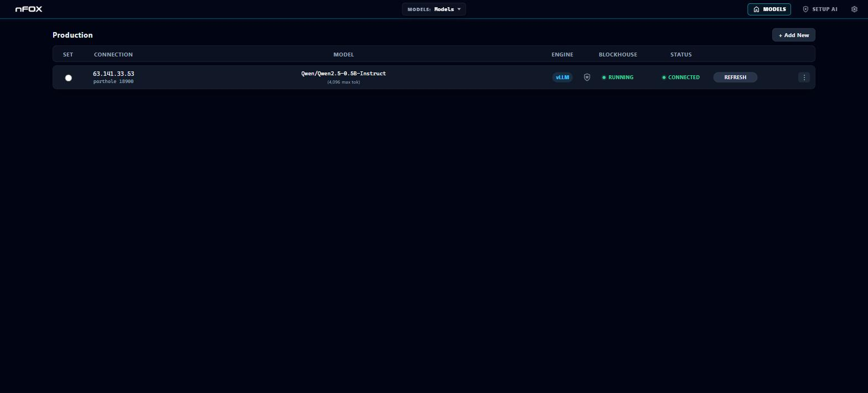Viewport: 868px width, 393px height.
Task: Click the + Add New button
Action: pos(794,35)
